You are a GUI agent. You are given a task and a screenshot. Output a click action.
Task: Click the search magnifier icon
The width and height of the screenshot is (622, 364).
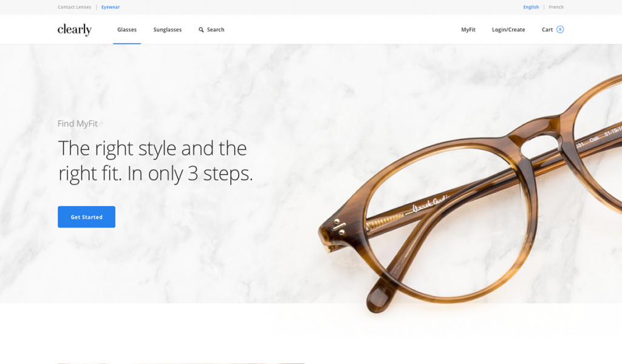pyautogui.click(x=201, y=30)
